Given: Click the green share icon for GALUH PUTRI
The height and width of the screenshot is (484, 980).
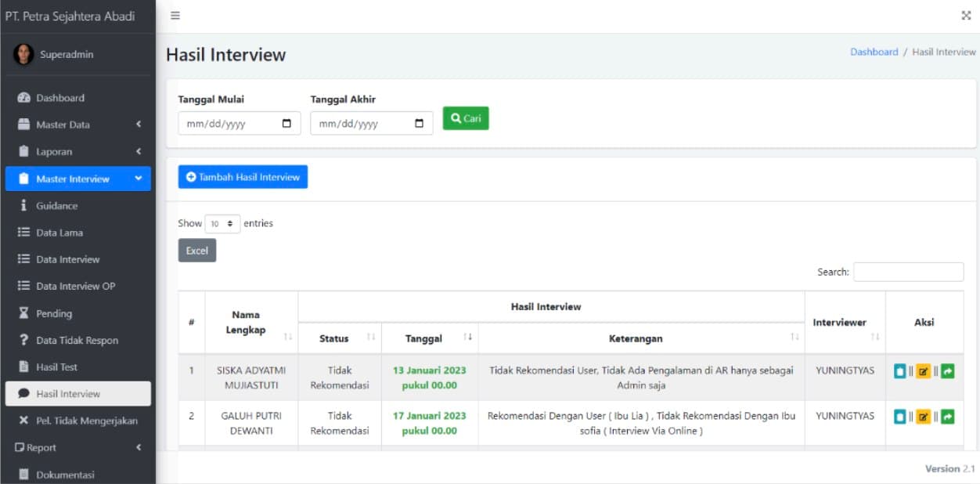Looking at the screenshot, I should tap(947, 417).
